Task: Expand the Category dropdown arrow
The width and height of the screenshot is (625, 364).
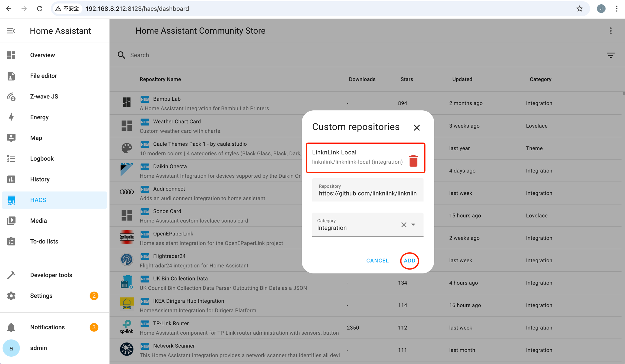Action: click(413, 225)
